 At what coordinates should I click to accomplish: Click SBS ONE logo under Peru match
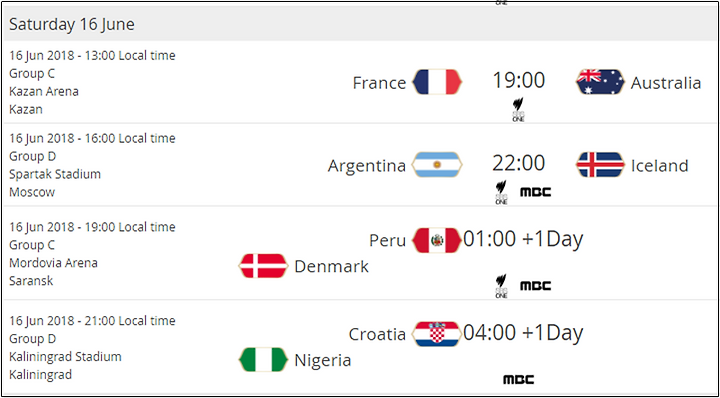pos(501,286)
